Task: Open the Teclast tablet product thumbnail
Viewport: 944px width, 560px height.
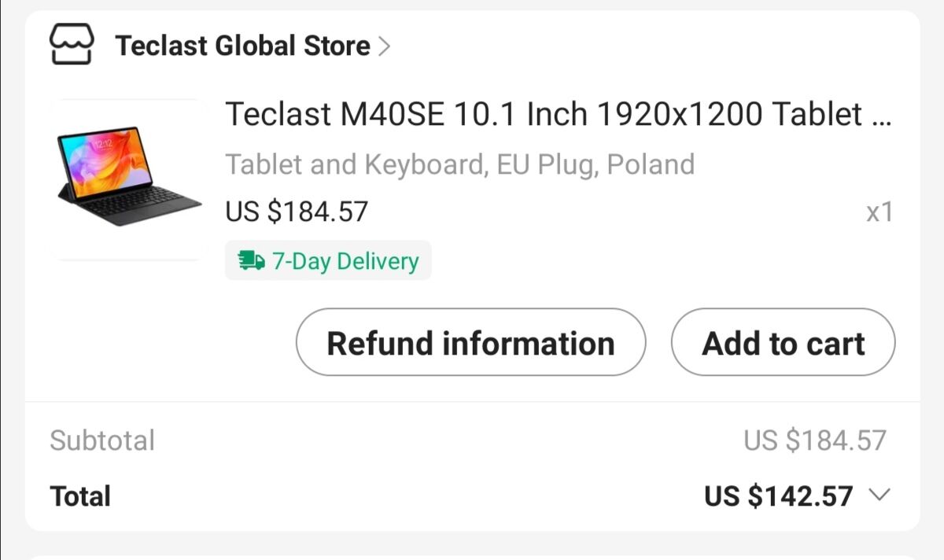Action: pos(127,179)
